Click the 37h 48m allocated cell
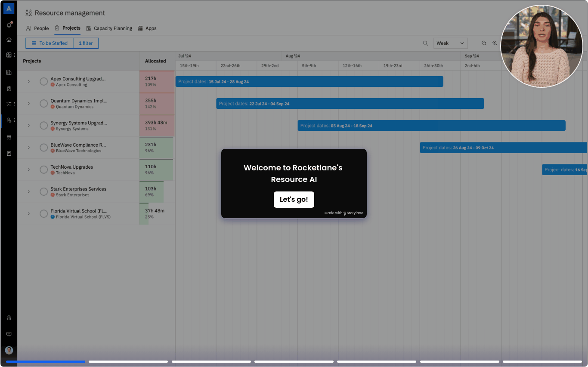This screenshot has width=588, height=367. [157, 213]
